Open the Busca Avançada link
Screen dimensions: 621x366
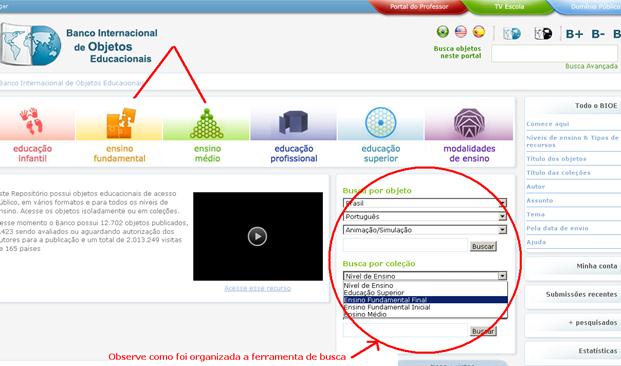point(591,66)
